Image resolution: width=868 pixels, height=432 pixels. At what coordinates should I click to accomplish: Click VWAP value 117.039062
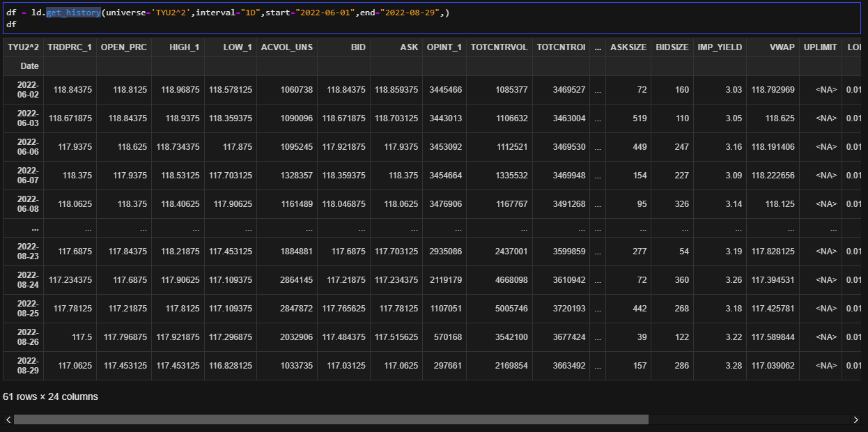coord(773,366)
